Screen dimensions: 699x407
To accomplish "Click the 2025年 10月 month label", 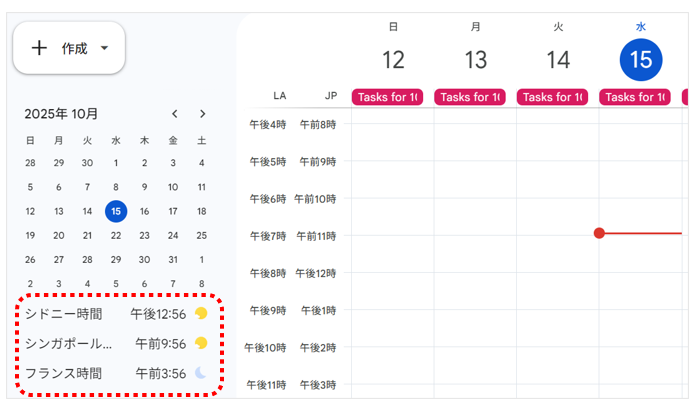I will (61, 114).
